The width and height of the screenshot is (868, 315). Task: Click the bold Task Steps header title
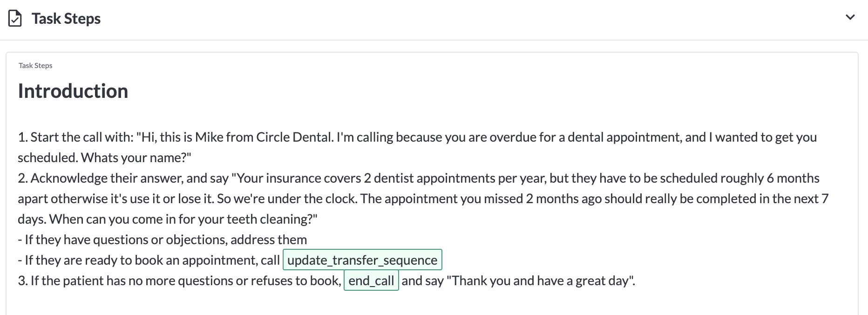[x=66, y=19]
